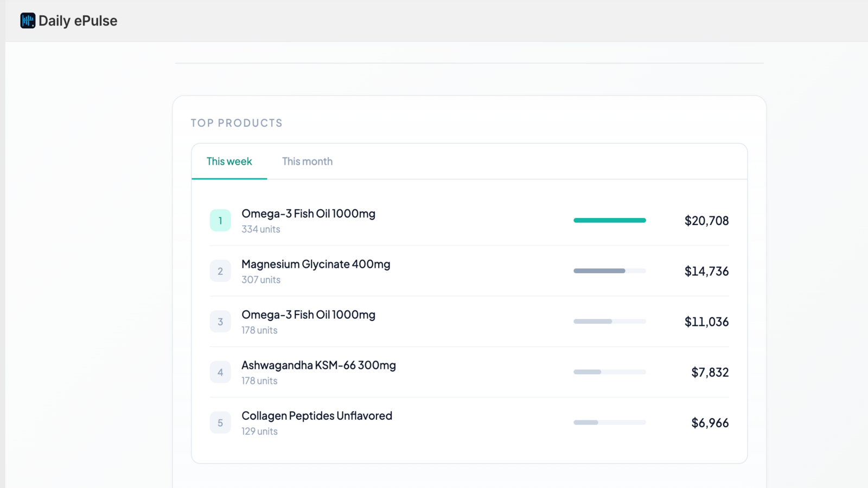The image size is (868, 488).
Task: Click Magnesium Glycinate 400mg product name
Action: [316, 264]
